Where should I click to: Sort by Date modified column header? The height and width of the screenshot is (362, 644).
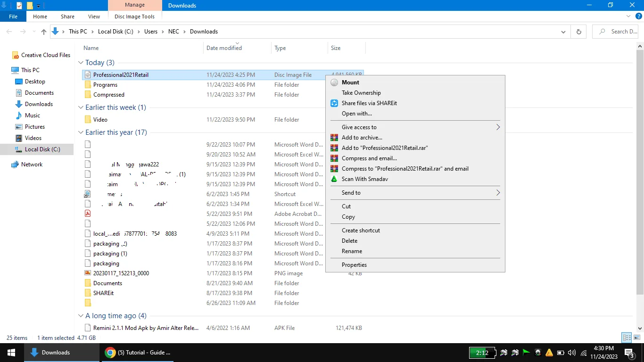point(238,48)
